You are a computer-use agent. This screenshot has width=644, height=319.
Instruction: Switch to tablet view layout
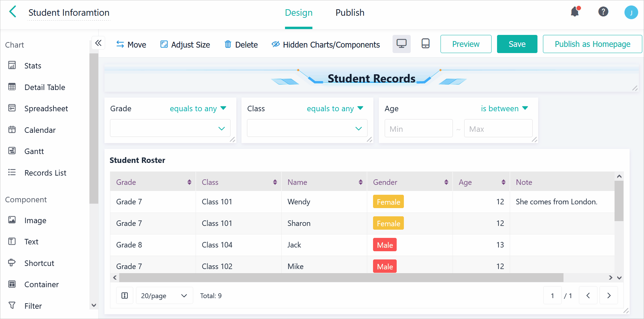click(x=425, y=44)
